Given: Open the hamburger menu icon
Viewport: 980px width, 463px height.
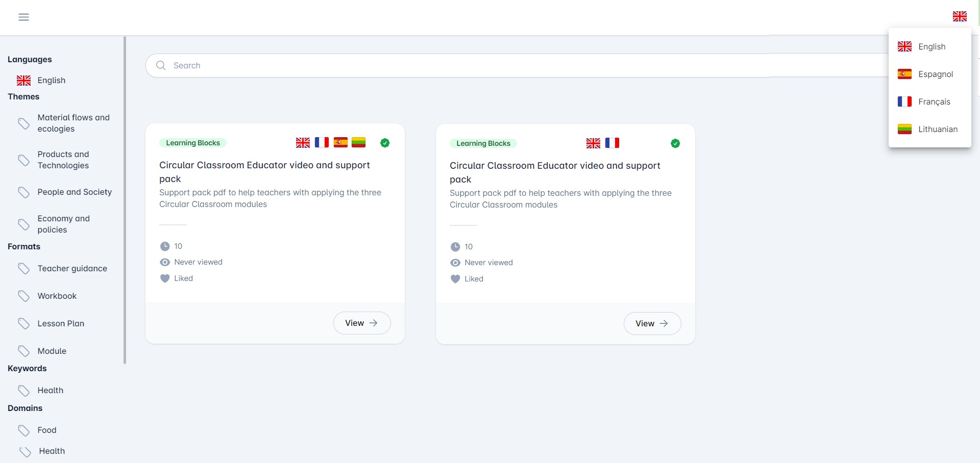Looking at the screenshot, I should click(x=23, y=17).
